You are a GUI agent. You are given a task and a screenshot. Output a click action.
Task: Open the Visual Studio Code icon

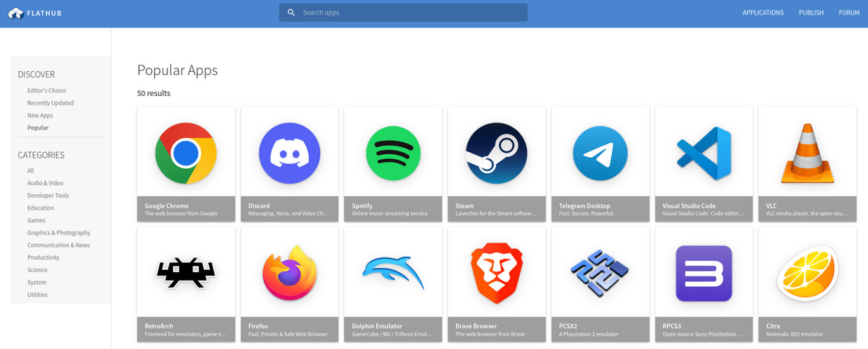point(704,154)
